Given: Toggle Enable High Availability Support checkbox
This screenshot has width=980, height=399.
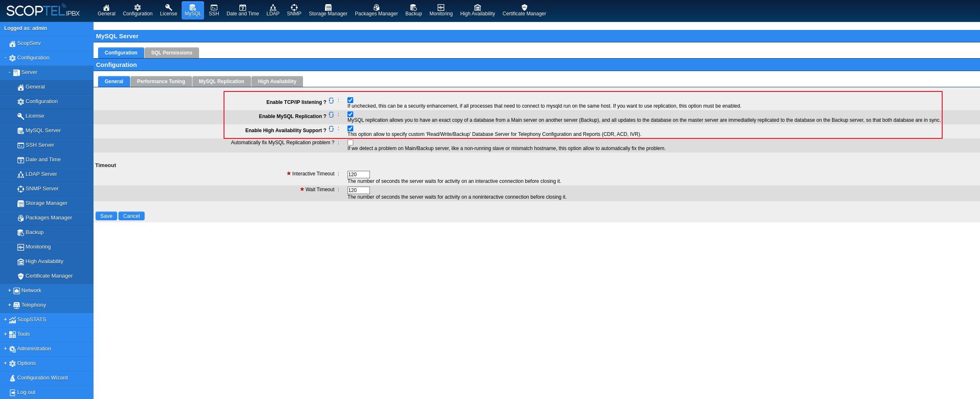Looking at the screenshot, I should click(x=350, y=128).
